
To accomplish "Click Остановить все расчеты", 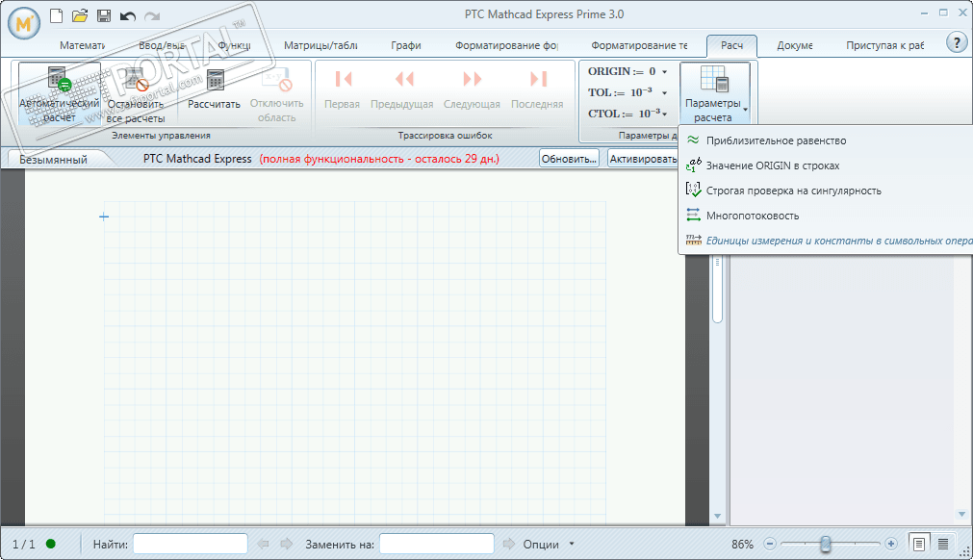I will pyautogui.click(x=136, y=95).
